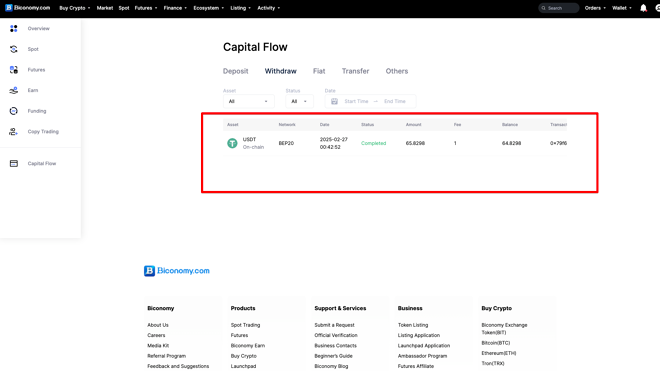
Task: Expand the Asset filter dropdown
Action: click(248, 101)
